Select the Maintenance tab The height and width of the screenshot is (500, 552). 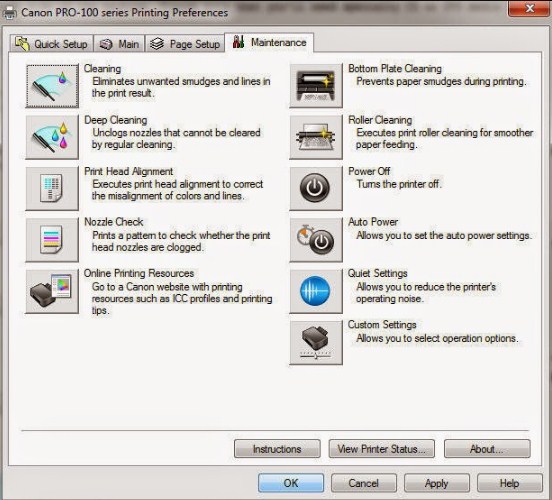point(269,43)
